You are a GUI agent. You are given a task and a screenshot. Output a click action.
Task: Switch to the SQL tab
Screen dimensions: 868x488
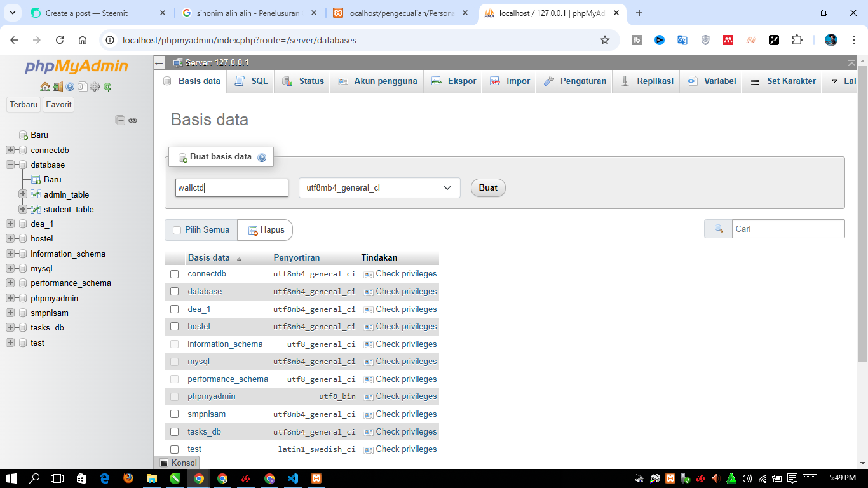251,81
